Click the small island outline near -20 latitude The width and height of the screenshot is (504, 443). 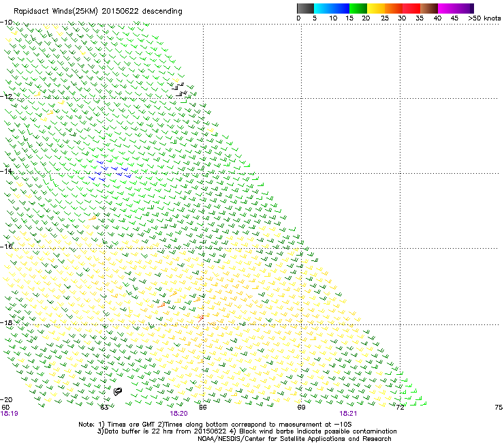(118, 391)
